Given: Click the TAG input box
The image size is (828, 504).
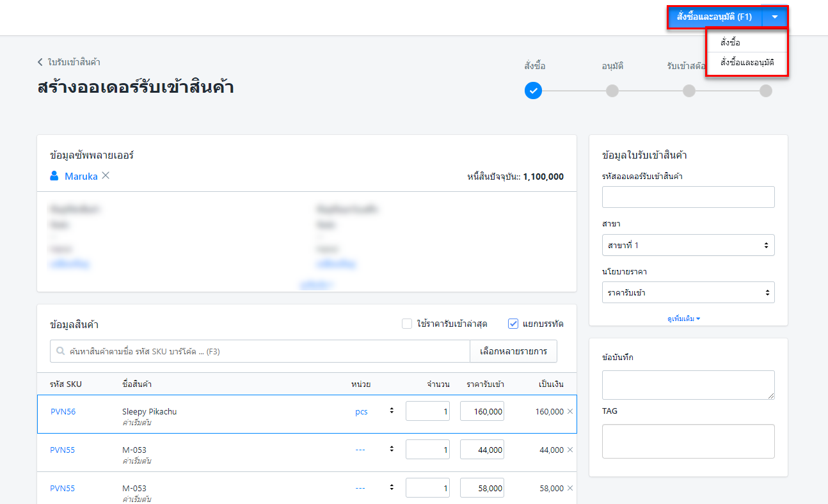Looking at the screenshot, I should [689, 441].
